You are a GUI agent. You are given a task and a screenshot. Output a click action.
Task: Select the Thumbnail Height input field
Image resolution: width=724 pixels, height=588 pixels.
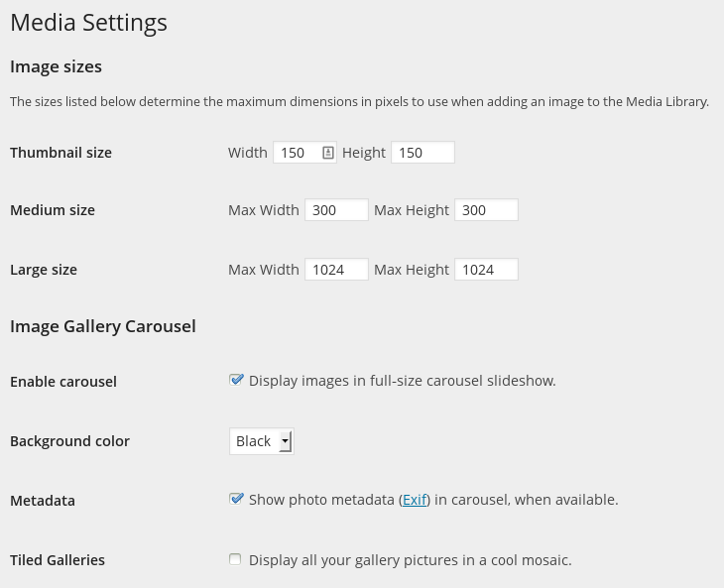click(x=422, y=153)
